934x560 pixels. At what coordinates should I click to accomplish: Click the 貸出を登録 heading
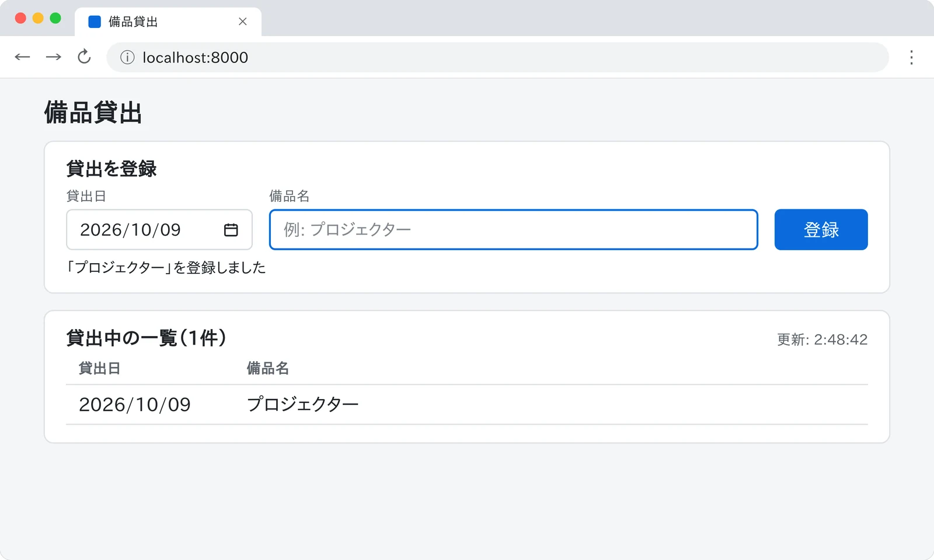coord(111,169)
